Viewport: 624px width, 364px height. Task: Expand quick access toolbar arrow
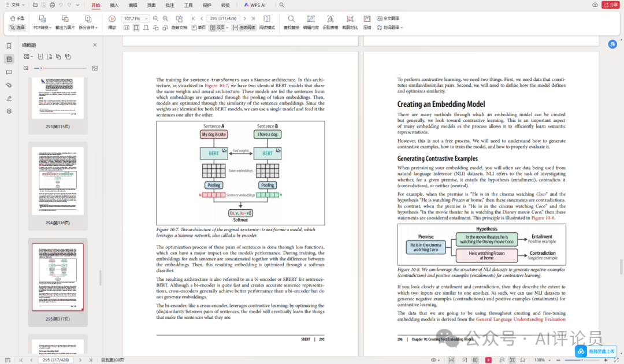[x=78, y=5]
